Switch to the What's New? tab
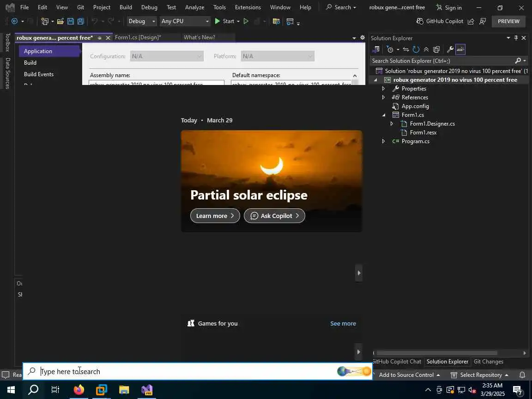The width and height of the screenshot is (532, 399). pyautogui.click(x=199, y=38)
